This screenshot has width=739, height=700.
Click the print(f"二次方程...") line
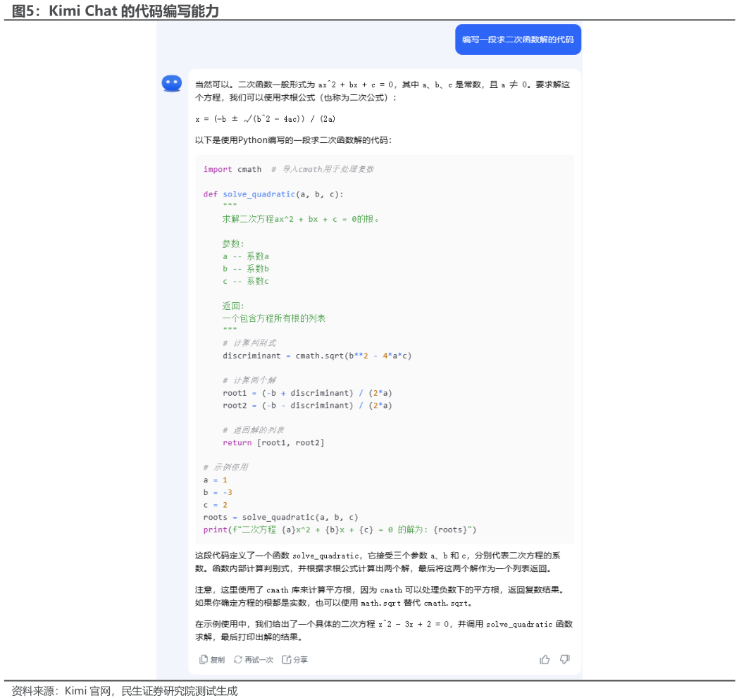[x=340, y=530]
